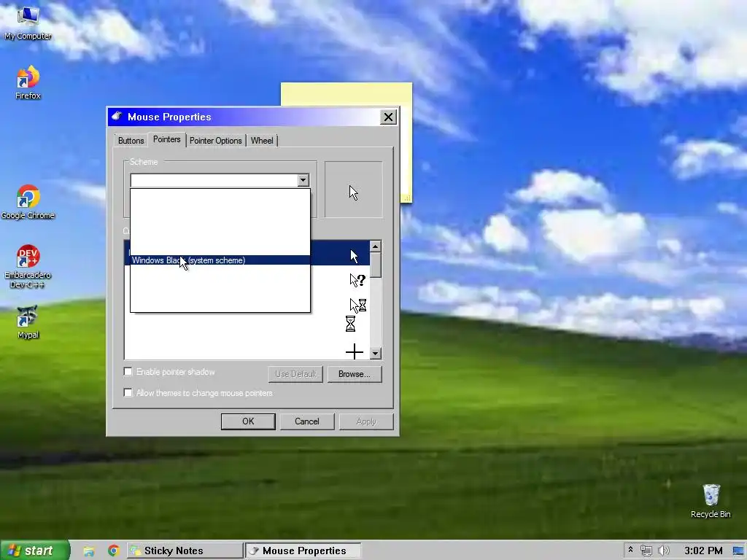Select the Recycle Bin icon

(x=711, y=501)
